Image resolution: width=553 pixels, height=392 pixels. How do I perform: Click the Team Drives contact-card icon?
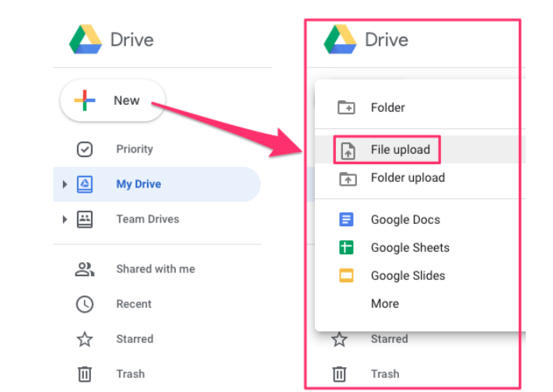[85, 219]
